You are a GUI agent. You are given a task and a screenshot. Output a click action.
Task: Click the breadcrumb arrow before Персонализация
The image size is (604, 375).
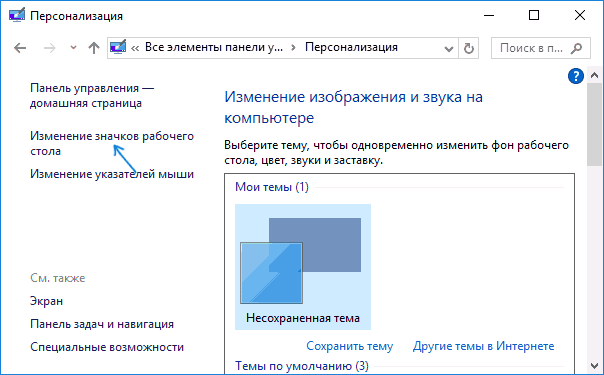pyautogui.click(x=294, y=48)
